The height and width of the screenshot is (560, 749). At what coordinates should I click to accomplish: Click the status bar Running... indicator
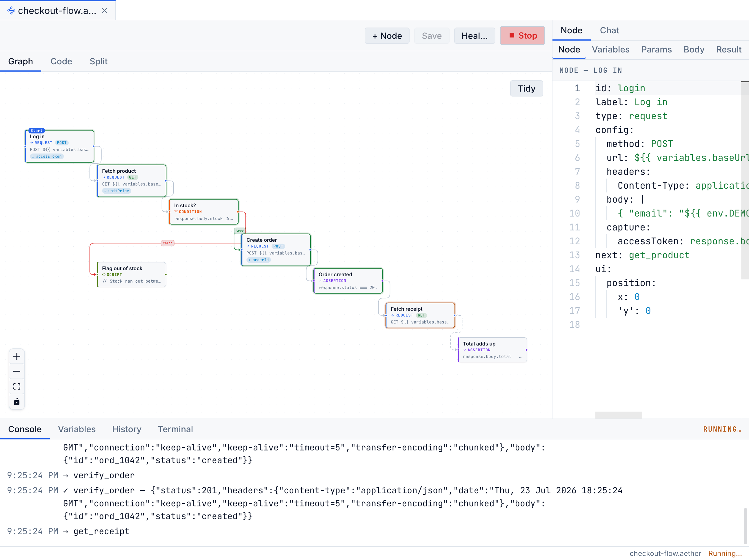click(x=725, y=554)
